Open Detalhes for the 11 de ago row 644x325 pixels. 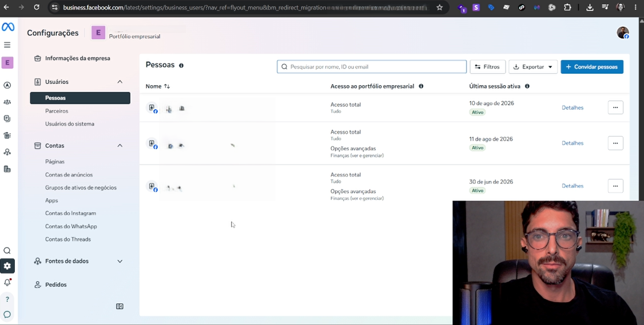pos(573,143)
